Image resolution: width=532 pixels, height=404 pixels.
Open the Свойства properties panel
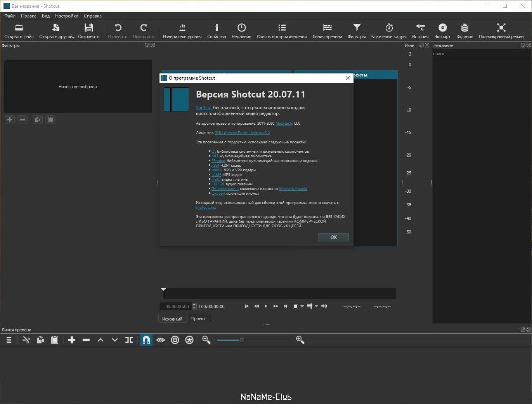(217, 31)
